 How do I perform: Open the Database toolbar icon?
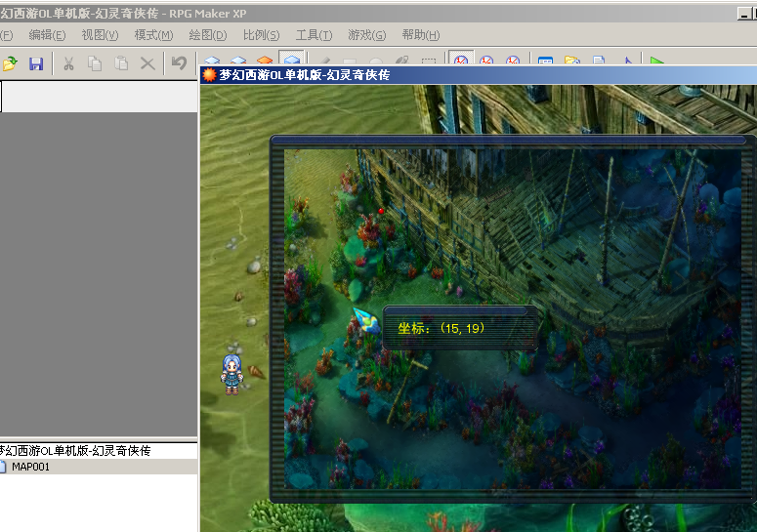545,61
